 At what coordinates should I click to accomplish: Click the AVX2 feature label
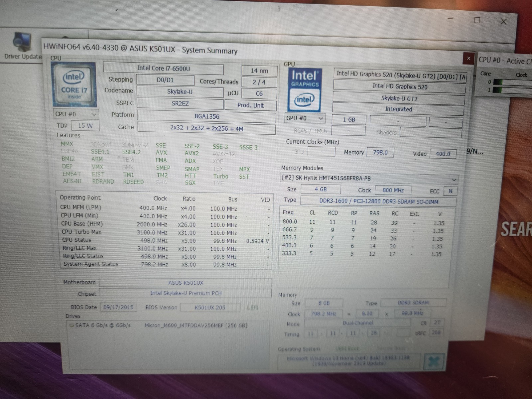tap(192, 153)
